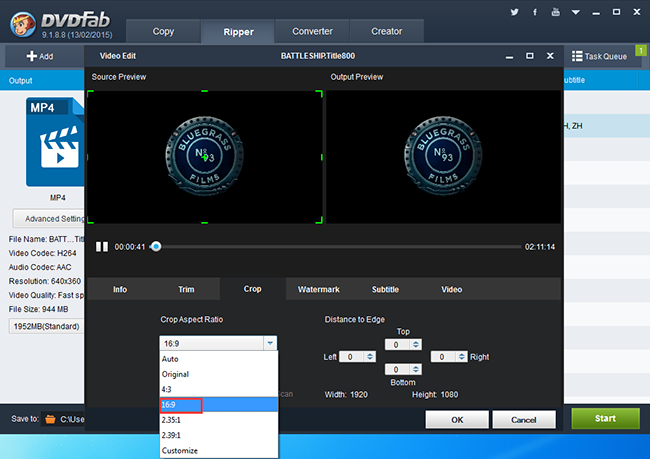The image size is (650, 459).
Task: Open the Facebook link icon
Action: click(535, 12)
